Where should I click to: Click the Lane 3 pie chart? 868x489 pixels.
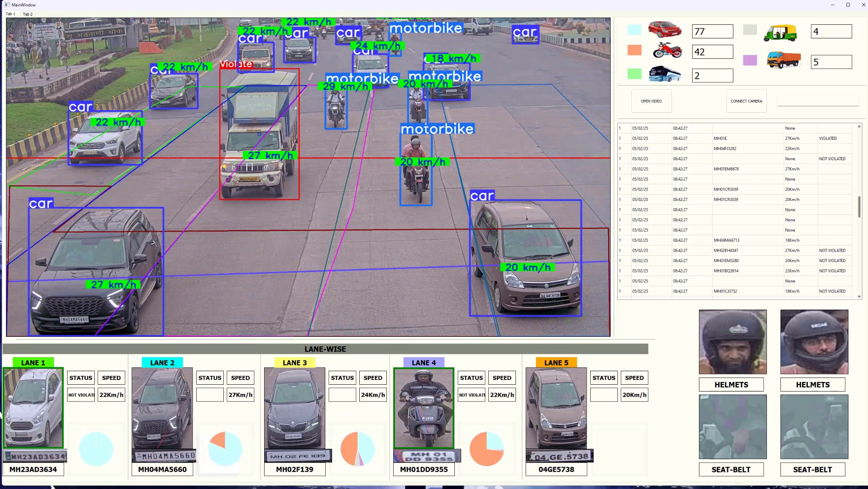357,449
